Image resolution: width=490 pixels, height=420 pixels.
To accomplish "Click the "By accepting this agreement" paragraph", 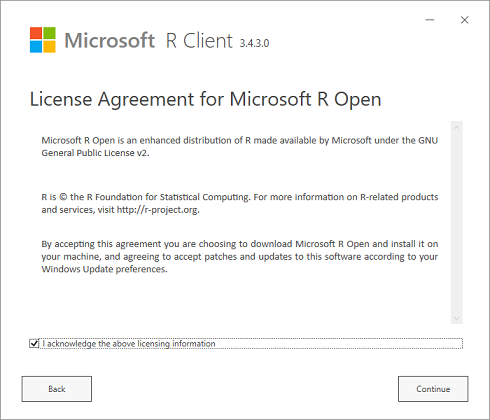I will tap(240, 256).
